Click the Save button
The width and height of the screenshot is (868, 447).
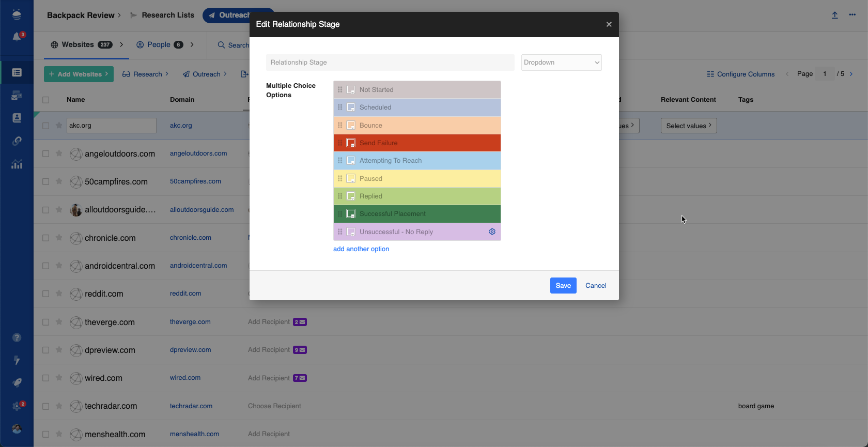click(563, 285)
